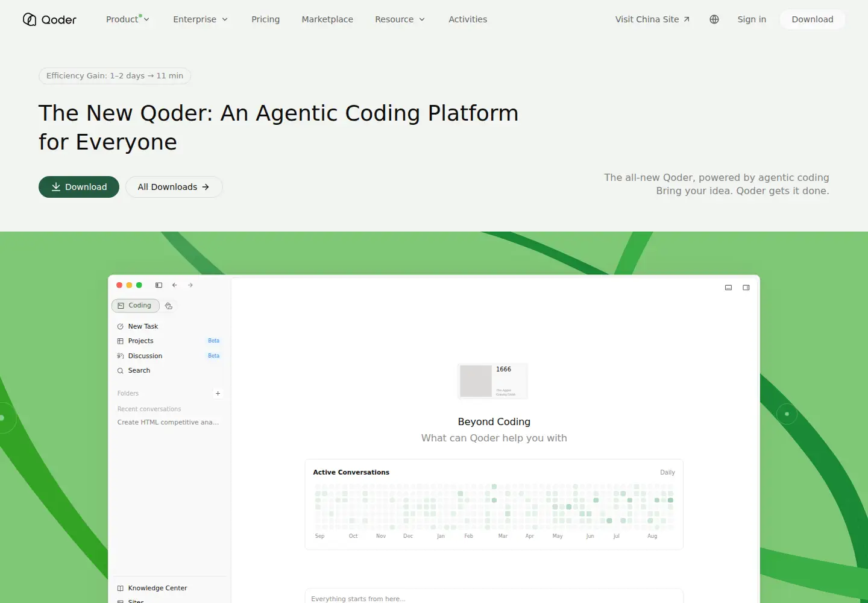868x603 pixels.
Task: Open the language globe selector
Action: click(714, 19)
